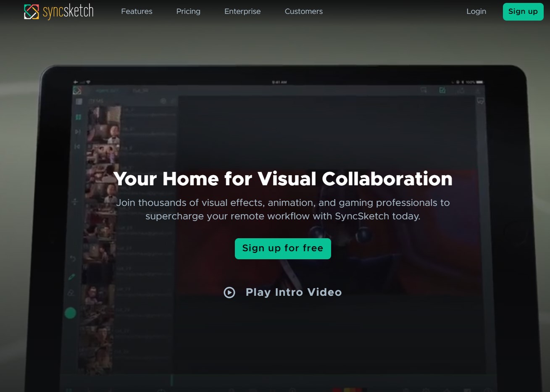Click the SyncSketch logo icon in the tablet app corner

[x=77, y=90]
